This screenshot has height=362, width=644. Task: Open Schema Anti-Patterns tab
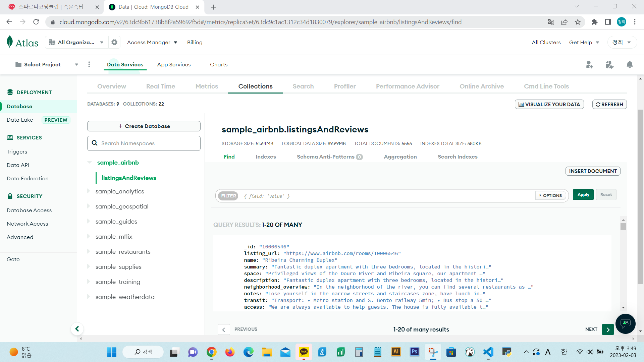(330, 157)
